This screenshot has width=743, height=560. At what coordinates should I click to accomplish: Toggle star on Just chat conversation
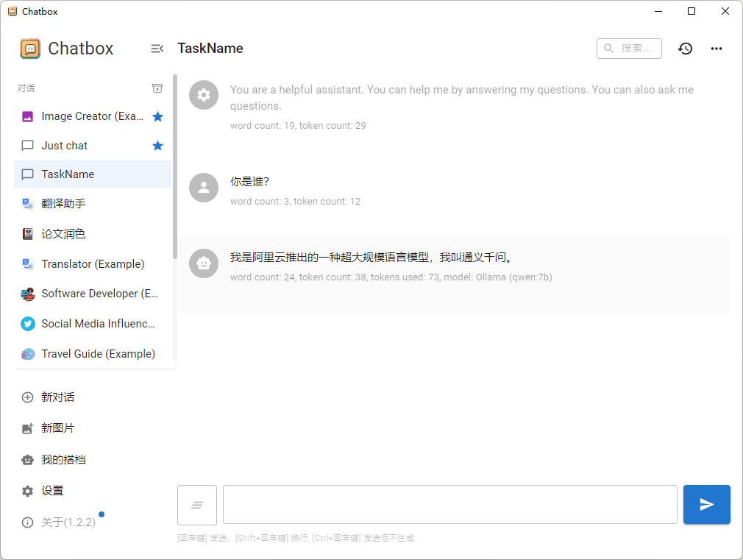coord(157,146)
